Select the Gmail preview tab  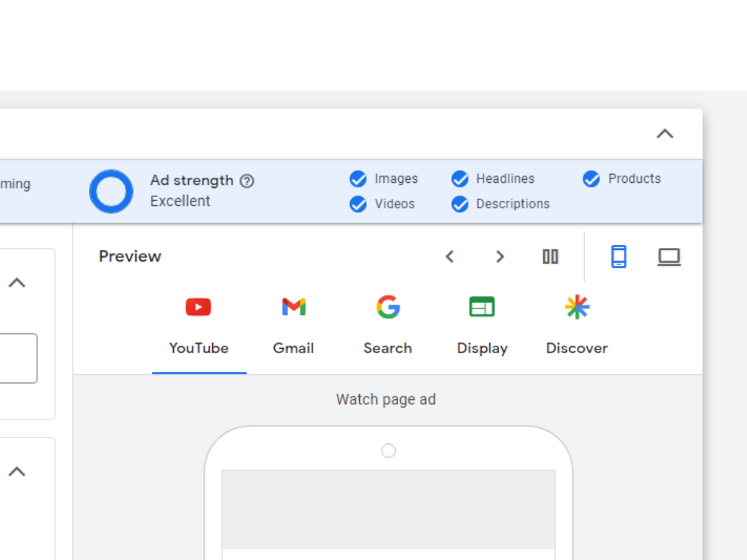tap(294, 329)
